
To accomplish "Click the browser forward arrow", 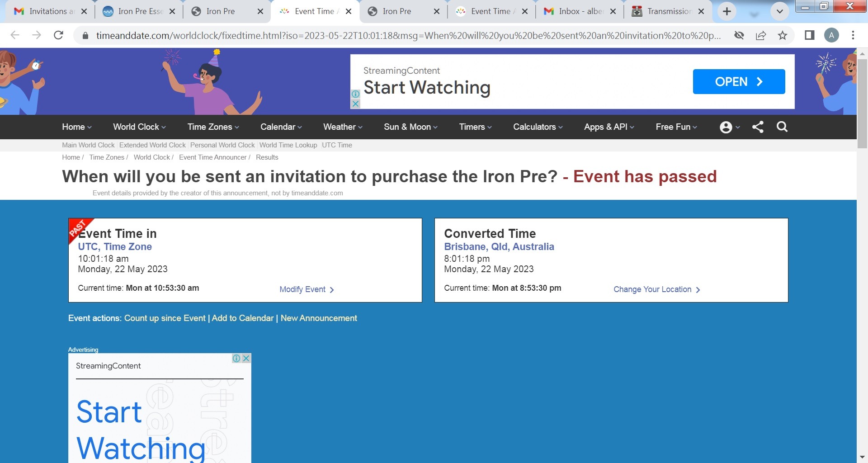I will (x=37, y=35).
